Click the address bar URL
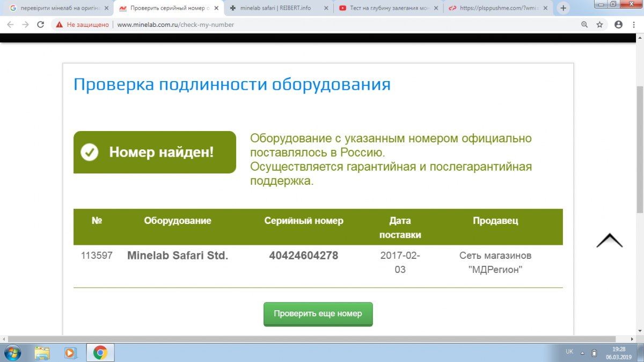The height and width of the screenshot is (362, 644). (175, 25)
